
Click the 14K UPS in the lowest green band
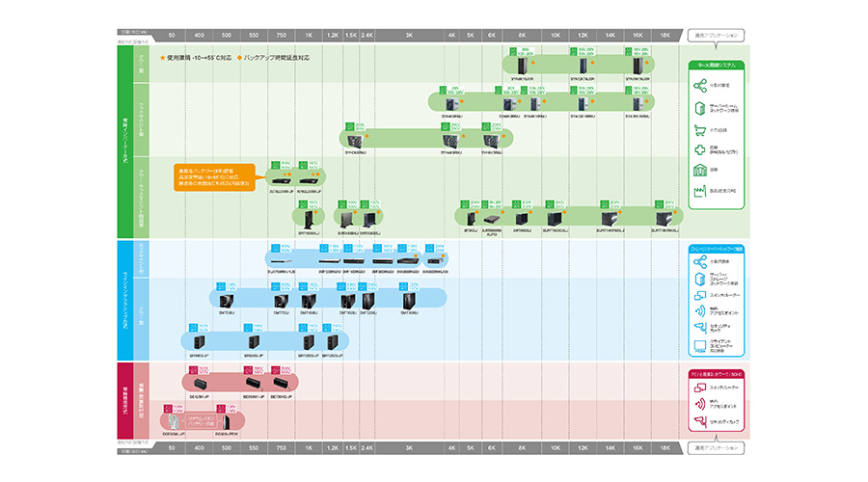tap(610, 219)
